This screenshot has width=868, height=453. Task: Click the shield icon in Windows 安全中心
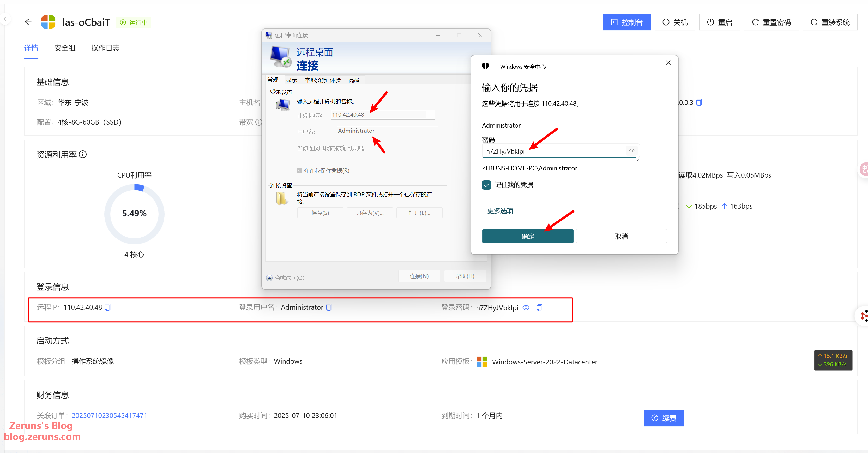[485, 67]
